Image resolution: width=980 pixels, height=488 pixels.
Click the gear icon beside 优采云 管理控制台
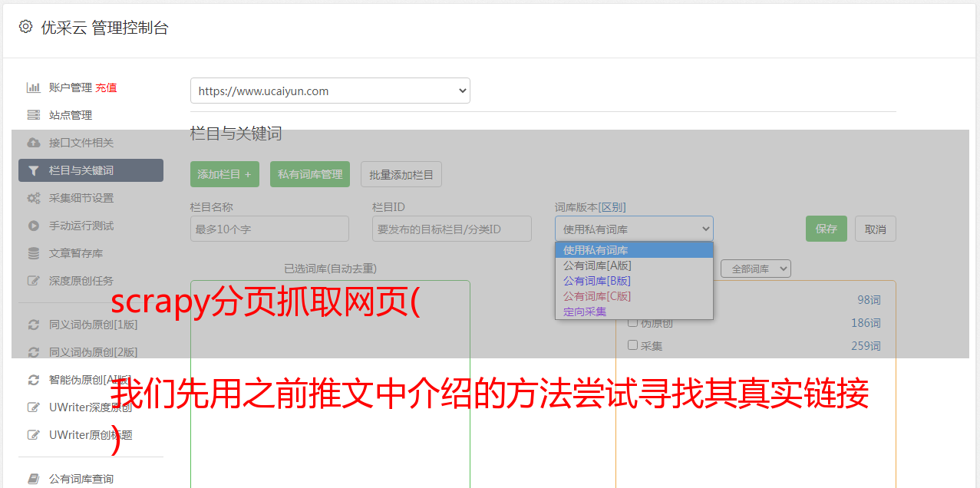point(25,27)
